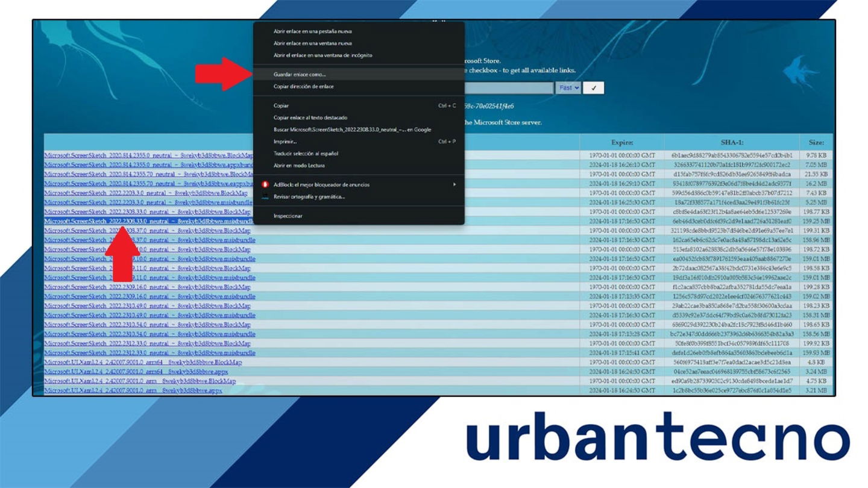Open the Fast ring dropdown

568,88
